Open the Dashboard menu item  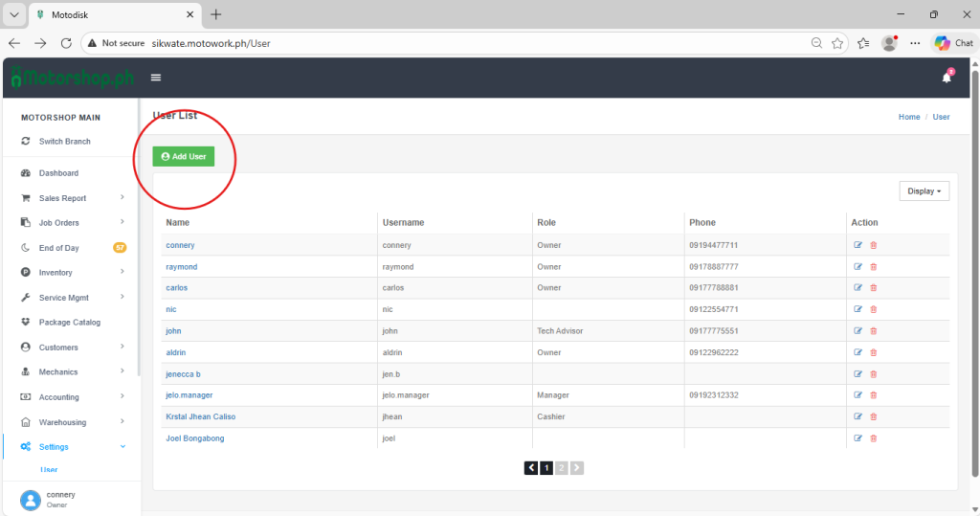pos(58,173)
